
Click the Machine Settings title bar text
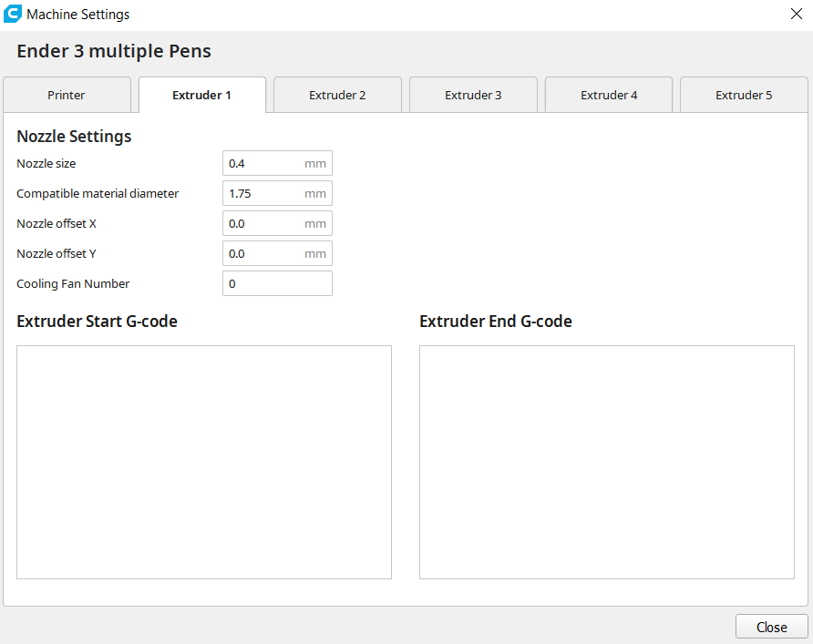point(78,15)
